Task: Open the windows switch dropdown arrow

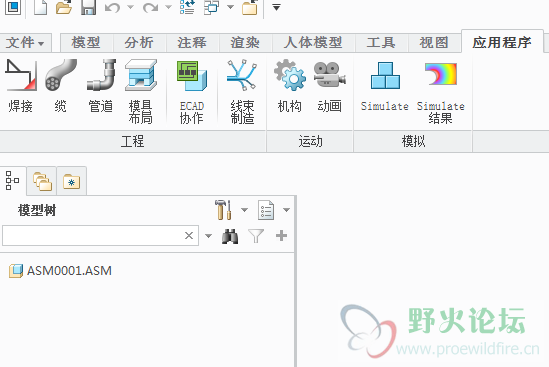Action: pyautogui.click(x=230, y=7)
